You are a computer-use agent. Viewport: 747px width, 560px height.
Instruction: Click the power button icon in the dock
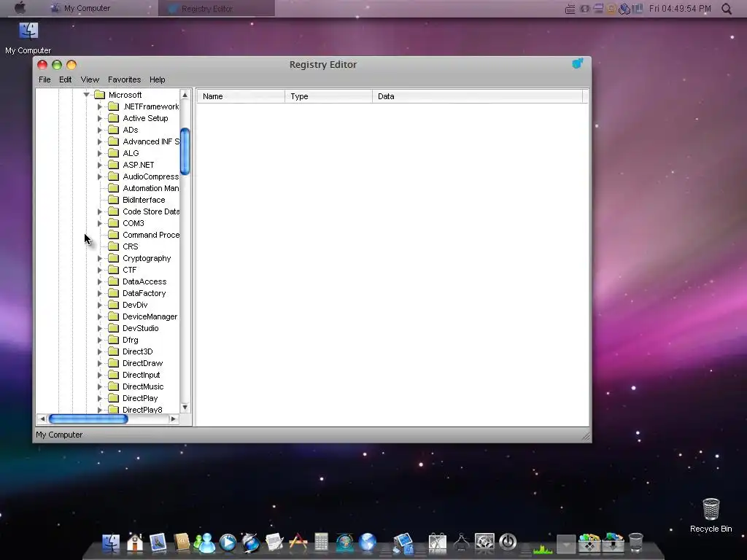pyautogui.click(x=508, y=542)
